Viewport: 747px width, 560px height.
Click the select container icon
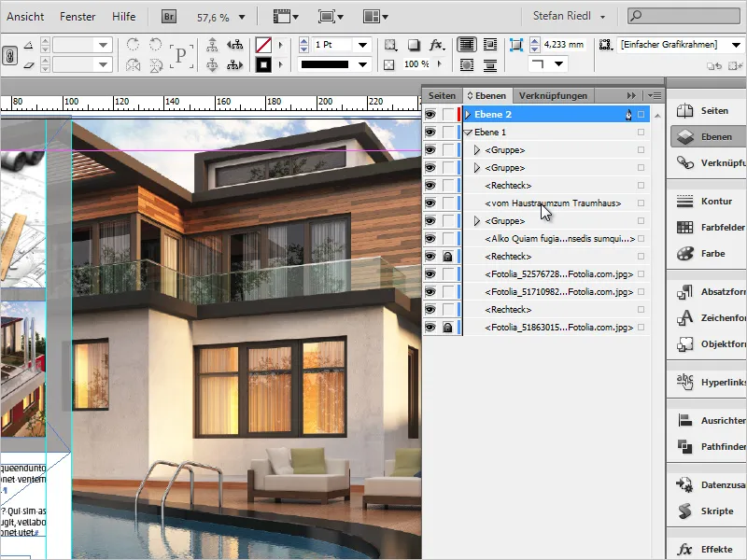click(212, 45)
